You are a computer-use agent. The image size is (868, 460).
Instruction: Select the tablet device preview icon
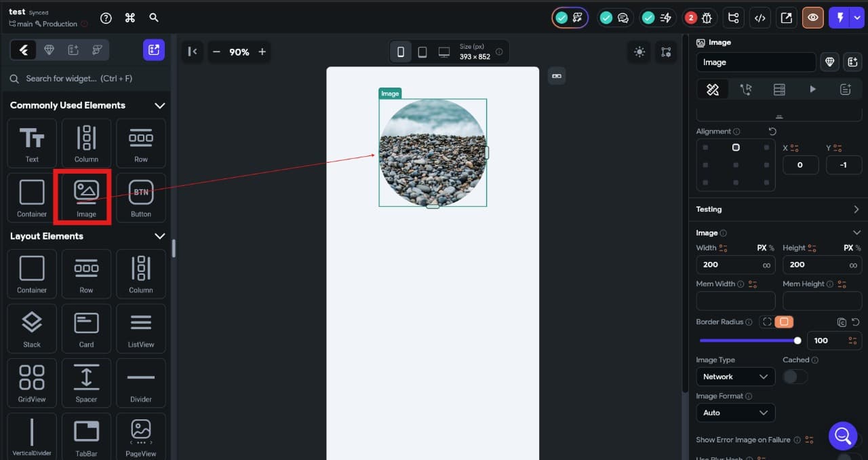[x=422, y=52]
